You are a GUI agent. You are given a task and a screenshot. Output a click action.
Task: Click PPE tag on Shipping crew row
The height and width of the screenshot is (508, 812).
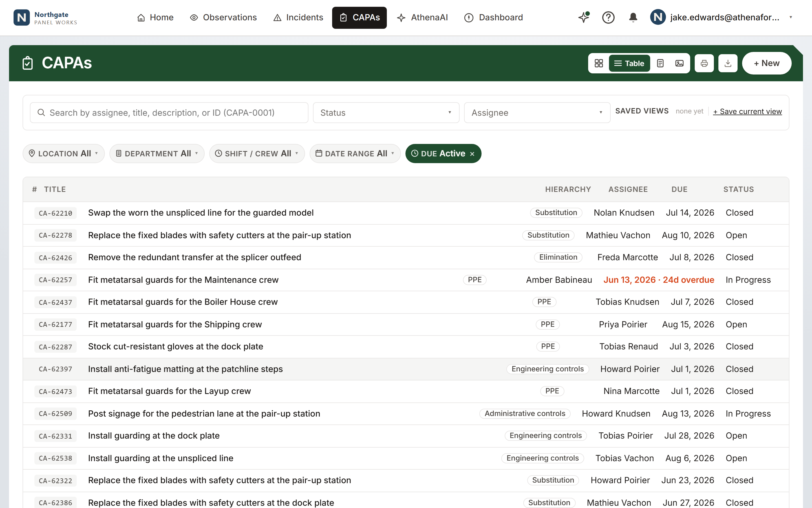[547, 324]
